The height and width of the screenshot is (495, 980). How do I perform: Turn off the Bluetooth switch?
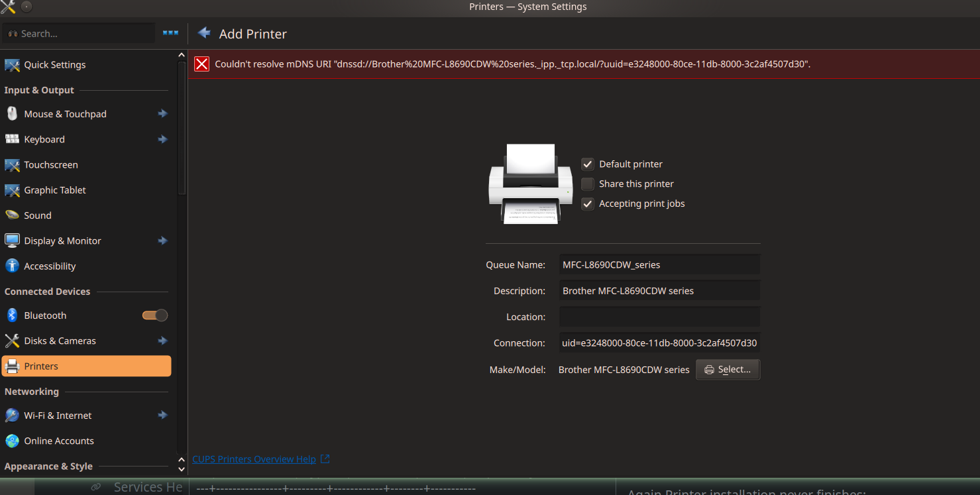[155, 315]
